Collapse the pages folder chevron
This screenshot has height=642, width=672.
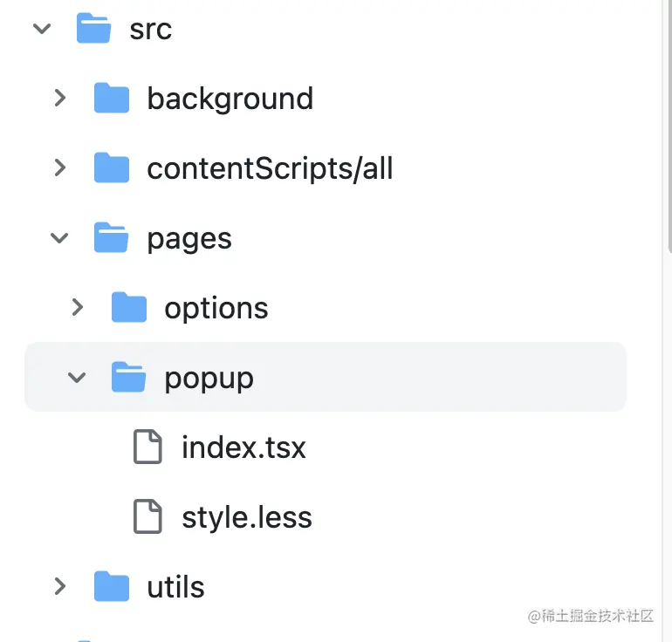coord(59,238)
